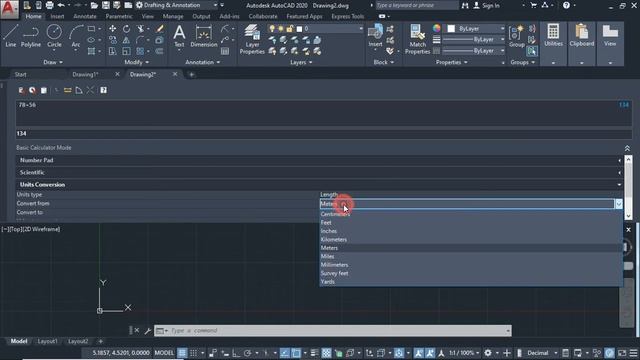Open the Insert ribbon tab

[57, 16]
